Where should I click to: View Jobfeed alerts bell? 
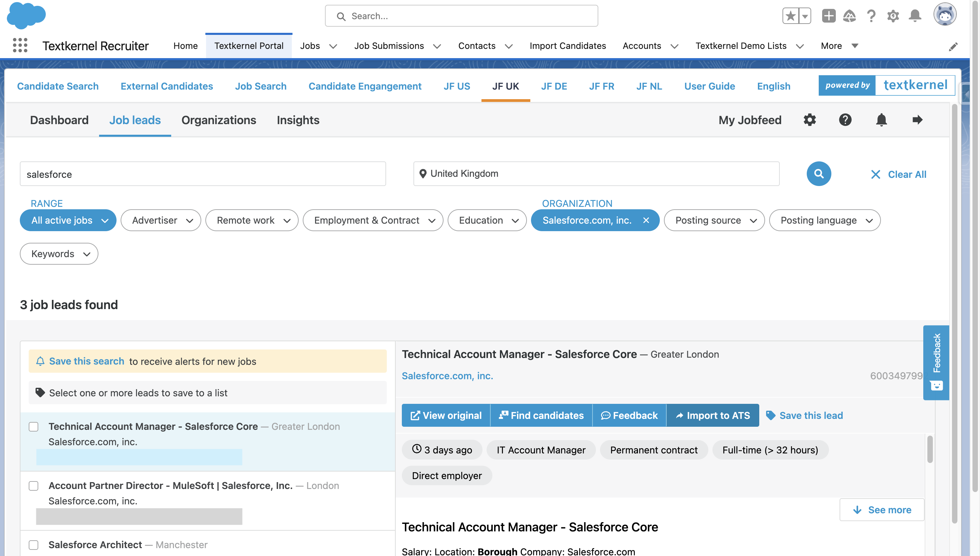(x=881, y=120)
